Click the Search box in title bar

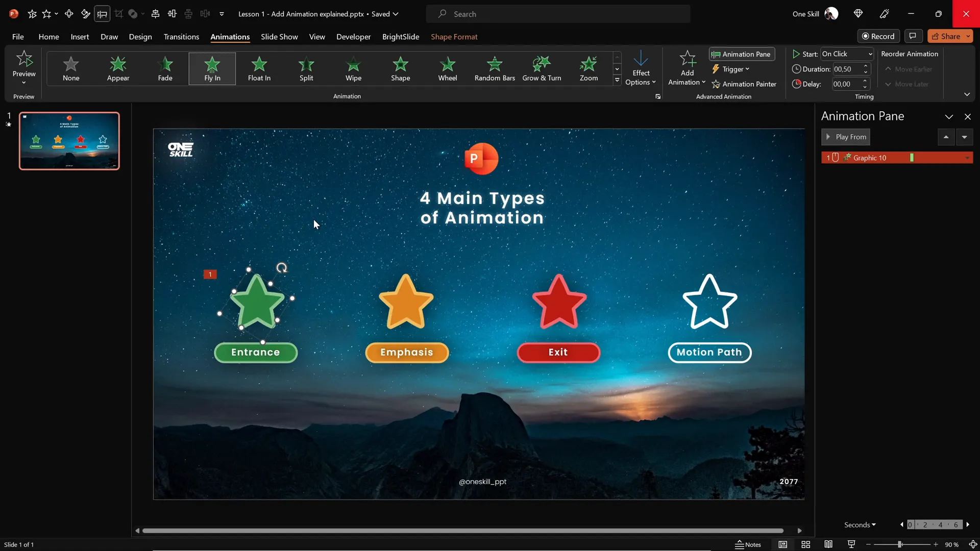(x=558, y=14)
